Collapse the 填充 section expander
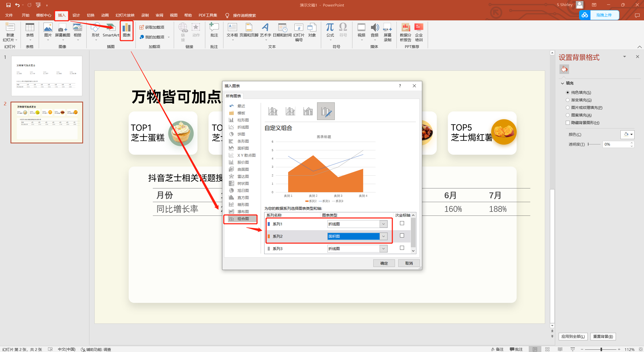644x352 pixels. click(x=562, y=83)
